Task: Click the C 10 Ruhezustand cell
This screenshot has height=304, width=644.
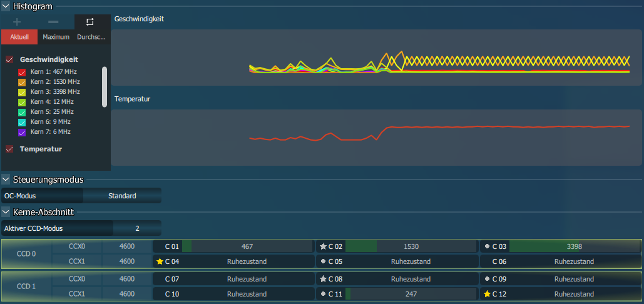Action: coord(233,294)
